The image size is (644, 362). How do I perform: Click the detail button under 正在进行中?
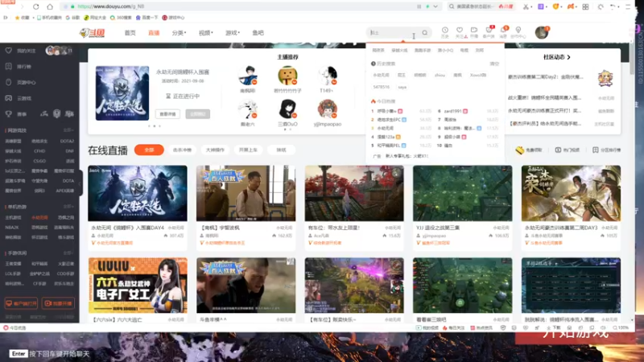pos(167,113)
